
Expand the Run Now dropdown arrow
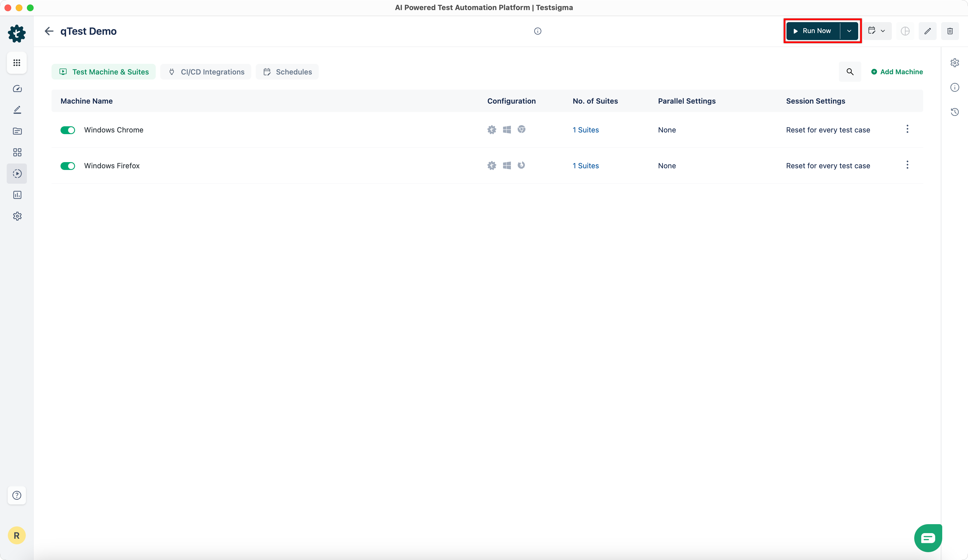[849, 31]
